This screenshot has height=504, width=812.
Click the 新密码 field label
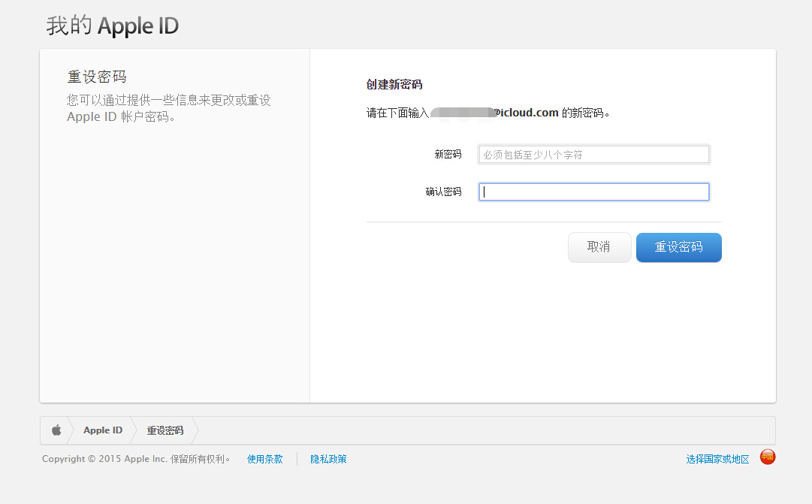tap(448, 155)
